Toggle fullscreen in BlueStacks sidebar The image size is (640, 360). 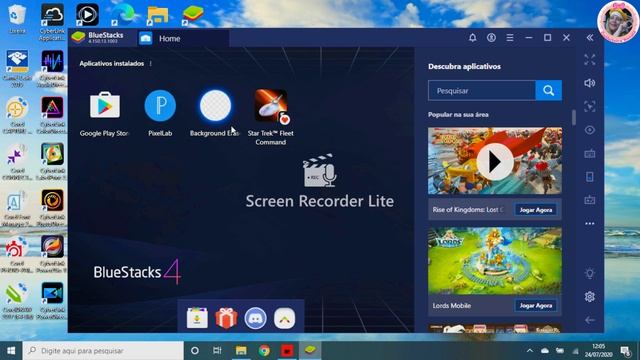click(589, 60)
